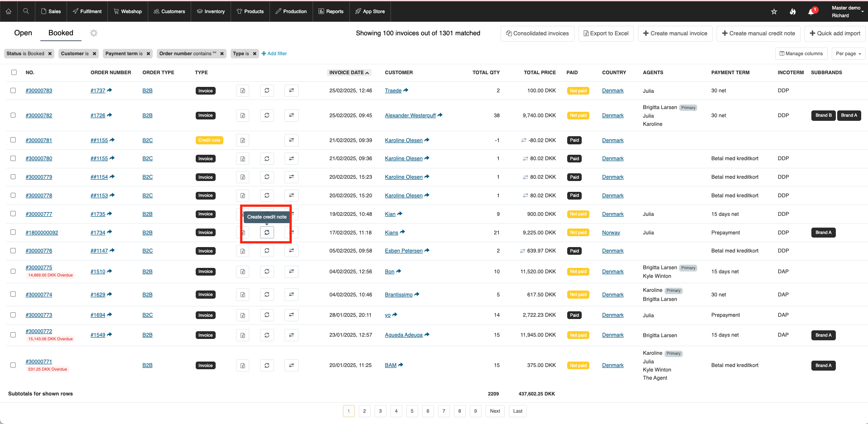Remove the Payment term is filter

(148, 53)
